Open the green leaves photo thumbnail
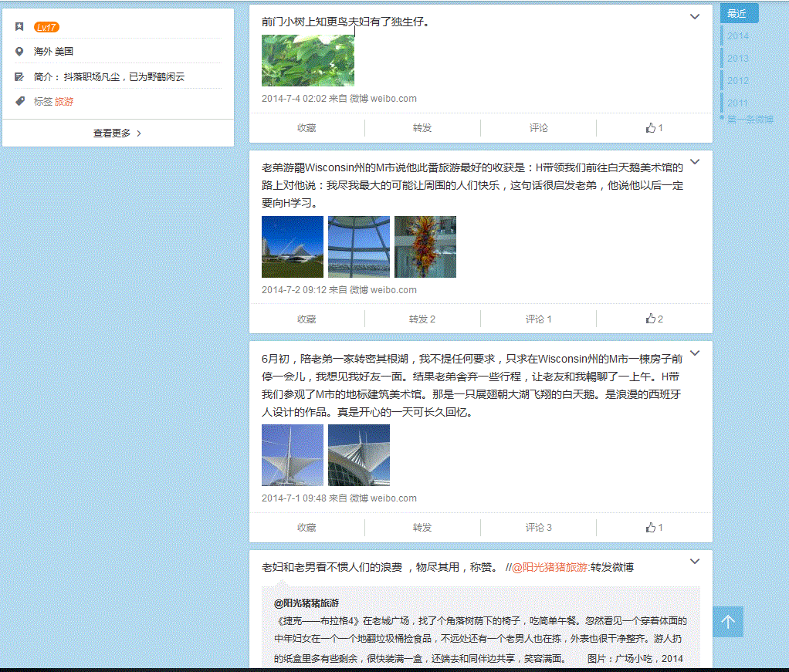The height and width of the screenshot is (672, 789). point(307,59)
